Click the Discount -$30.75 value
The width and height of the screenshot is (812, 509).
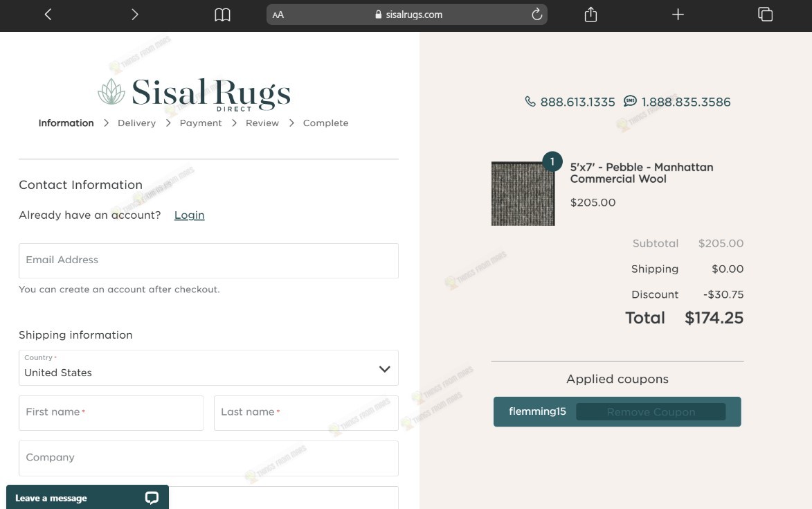723,294
